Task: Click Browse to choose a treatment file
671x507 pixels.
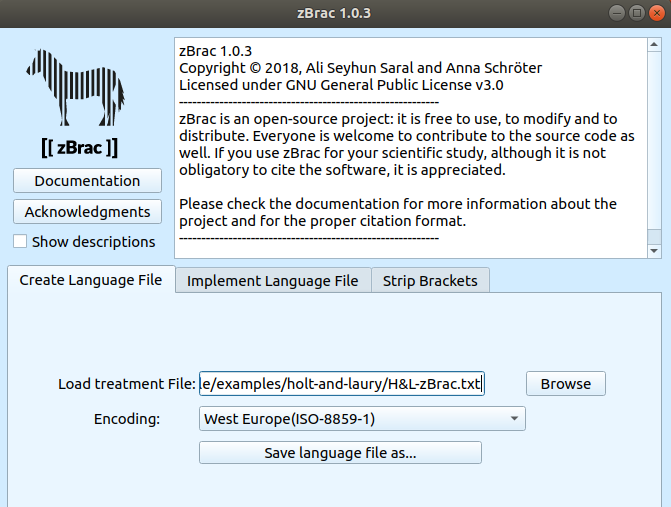Action: pos(566,384)
